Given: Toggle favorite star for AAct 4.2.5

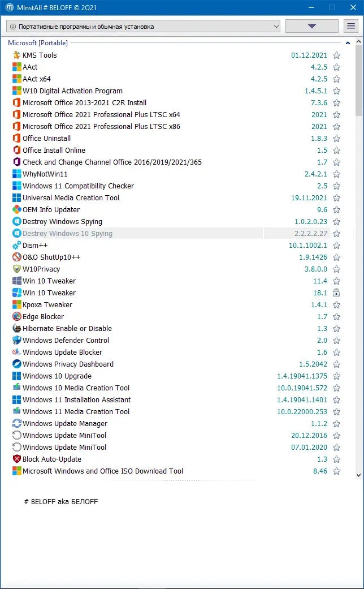Looking at the screenshot, I should 337,67.
